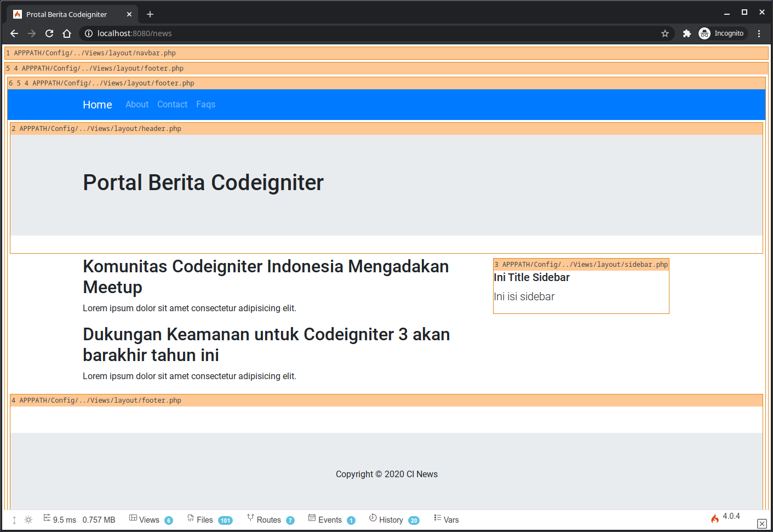
Task: Click the address bar showing localhost:8080/news
Action: [x=329, y=33]
